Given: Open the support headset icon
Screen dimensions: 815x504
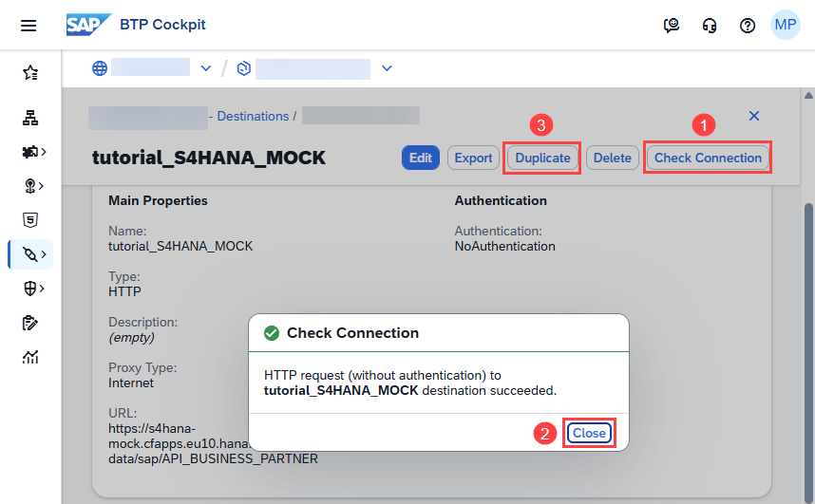Looking at the screenshot, I should click(710, 25).
